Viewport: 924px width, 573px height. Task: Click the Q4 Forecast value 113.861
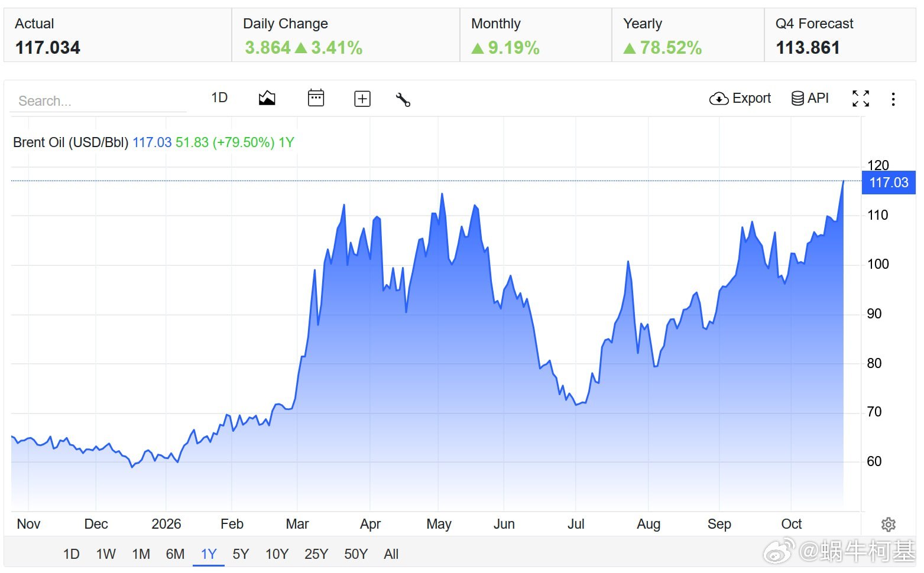[x=808, y=48]
